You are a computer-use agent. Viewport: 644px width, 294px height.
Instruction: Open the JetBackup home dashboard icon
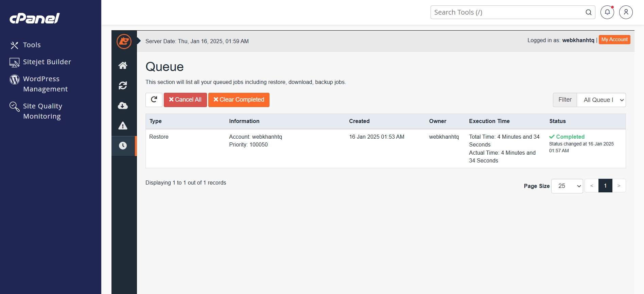(x=123, y=65)
